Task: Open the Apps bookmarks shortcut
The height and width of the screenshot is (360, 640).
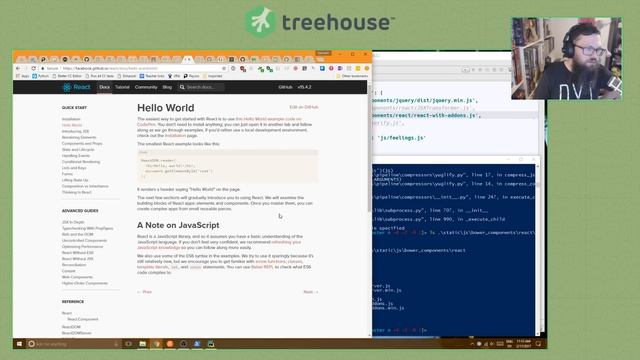Action: [22, 76]
